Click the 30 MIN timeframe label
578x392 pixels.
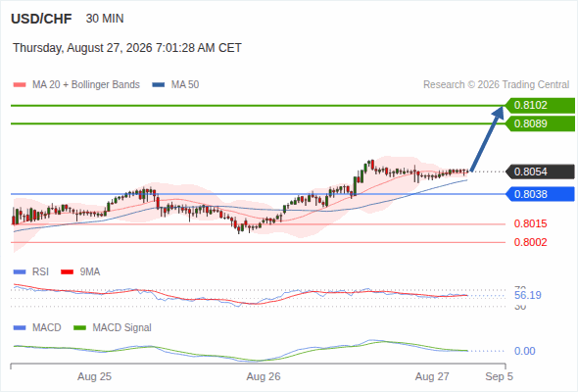[105, 19]
